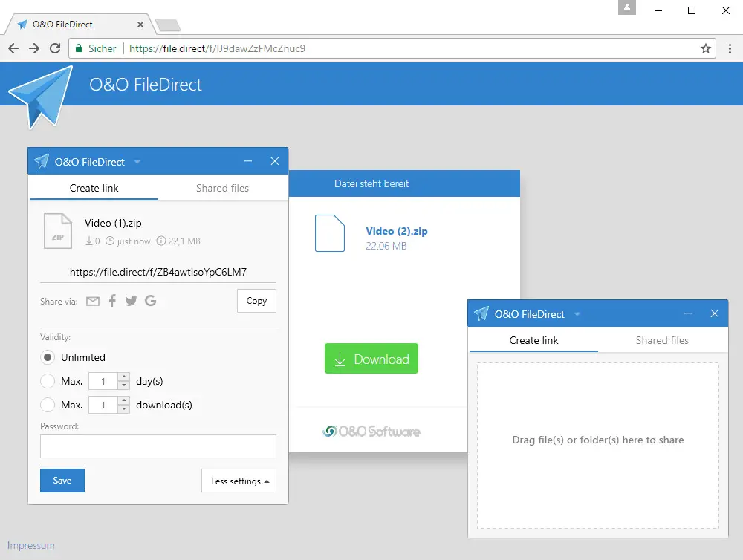The image size is (743, 560).
Task: Decrease the max days value
Action: [x=123, y=385]
